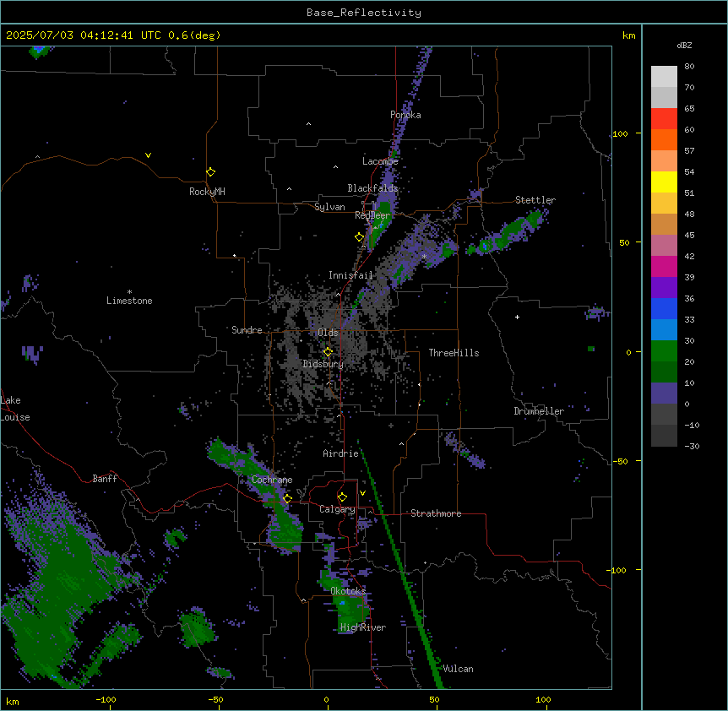The image size is (728, 711).
Task: Click the yellow v marker northwest of RockyMH
Action: pyautogui.click(x=148, y=155)
